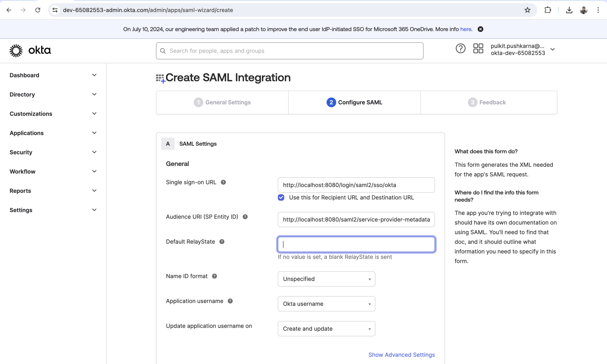Click Show Advanced Settings link
This screenshot has height=364, width=607.
click(x=401, y=355)
